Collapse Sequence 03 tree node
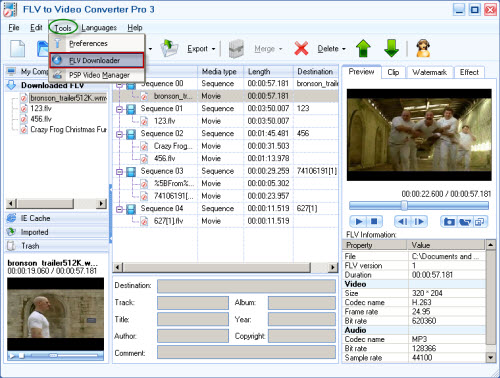The height and width of the screenshot is (378, 500). pyautogui.click(x=119, y=172)
